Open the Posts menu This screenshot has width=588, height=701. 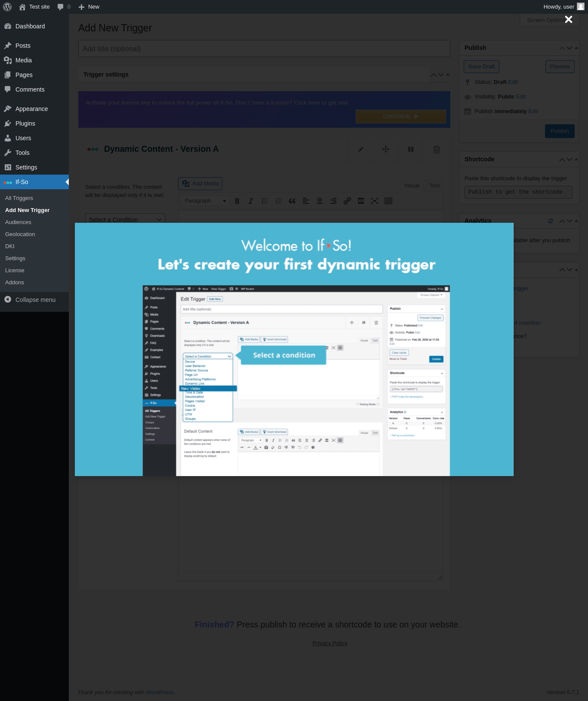[34, 46]
